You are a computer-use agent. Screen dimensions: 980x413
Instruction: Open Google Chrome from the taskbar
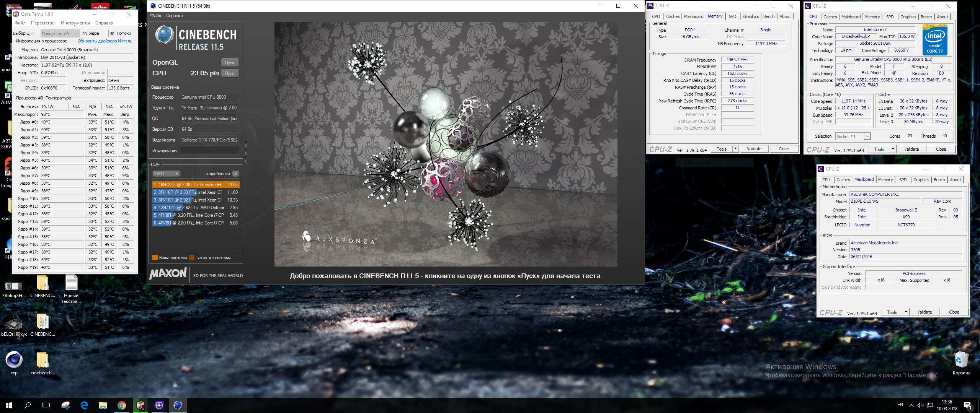[121, 405]
